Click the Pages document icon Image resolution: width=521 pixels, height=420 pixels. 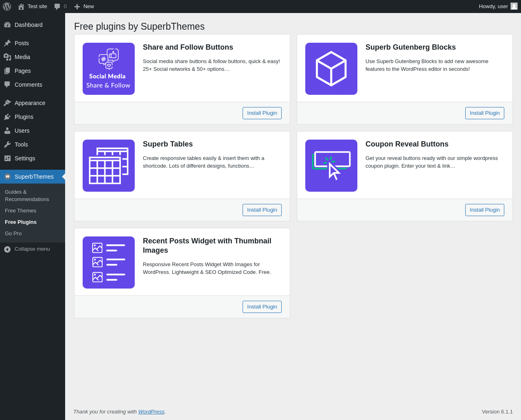pyautogui.click(x=7, y=71)
